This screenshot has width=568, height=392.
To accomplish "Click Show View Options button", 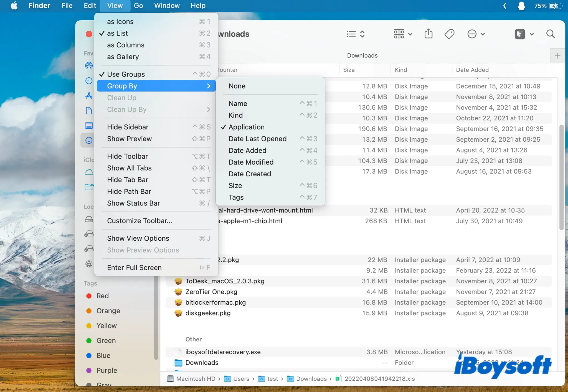I will click(x=138, y=238).
